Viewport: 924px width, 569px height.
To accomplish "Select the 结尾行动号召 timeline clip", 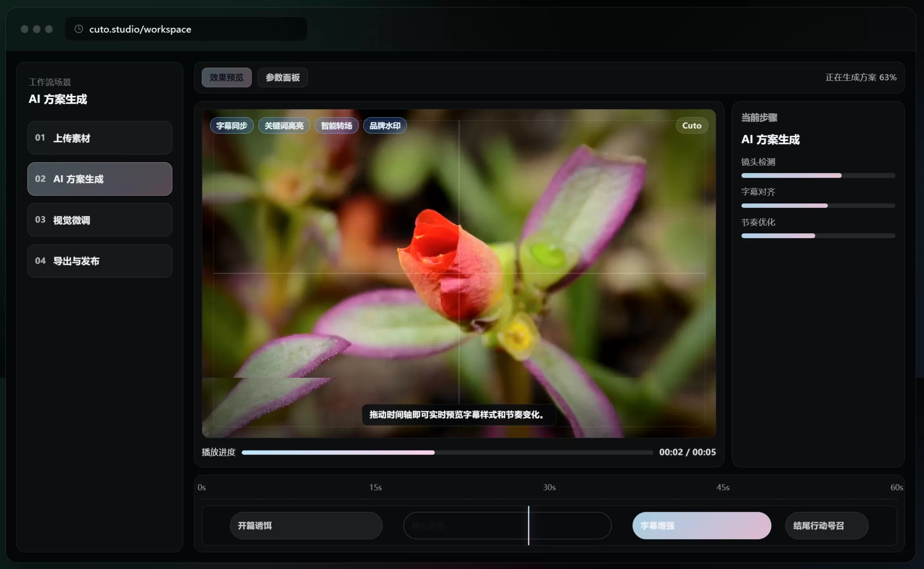I will (x=826, y=526).
